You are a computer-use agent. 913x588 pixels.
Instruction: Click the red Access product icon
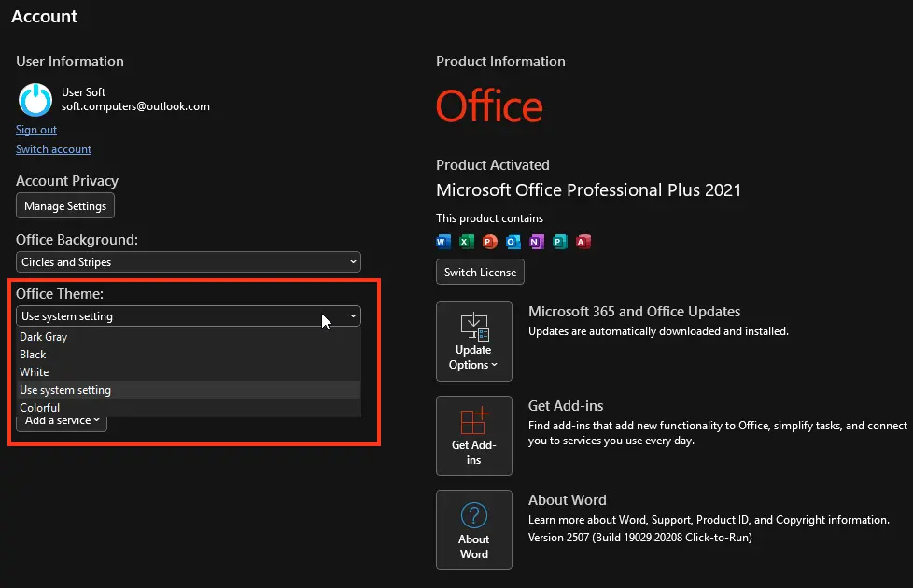tap(583, 242)
